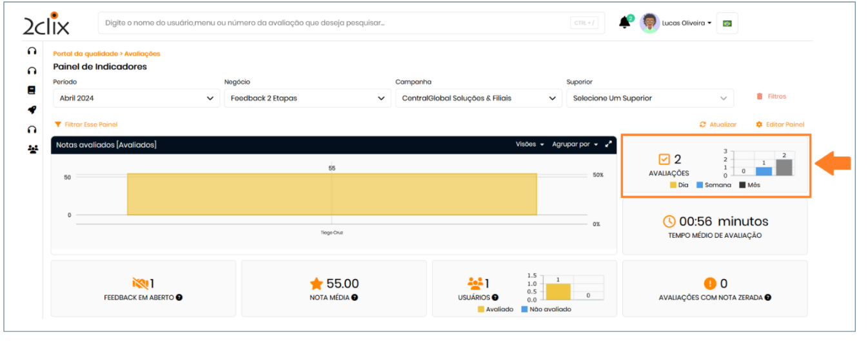Click the Atualizar button

coord(718,124)
